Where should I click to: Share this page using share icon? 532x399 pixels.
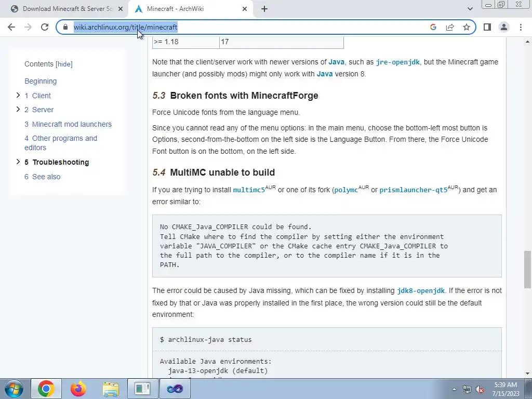coord(450,27)
